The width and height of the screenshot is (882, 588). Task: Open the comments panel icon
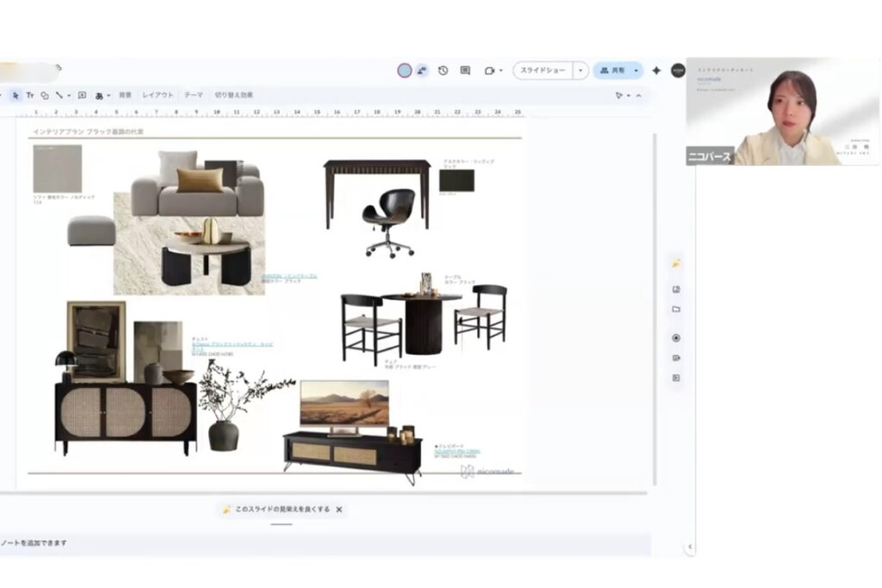[465, 71]
